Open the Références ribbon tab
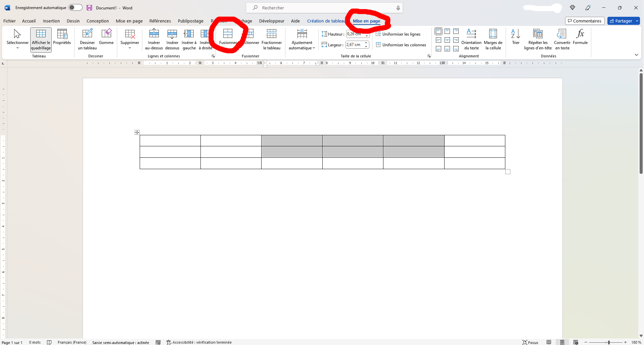 [x=160, y=21]
